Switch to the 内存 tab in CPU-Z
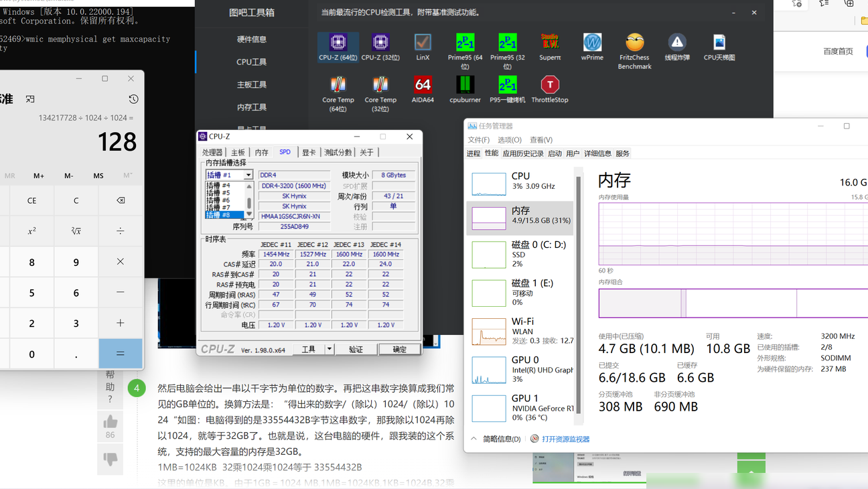The height and width of the screenshot is (489, 868). (x=261, y=152)
